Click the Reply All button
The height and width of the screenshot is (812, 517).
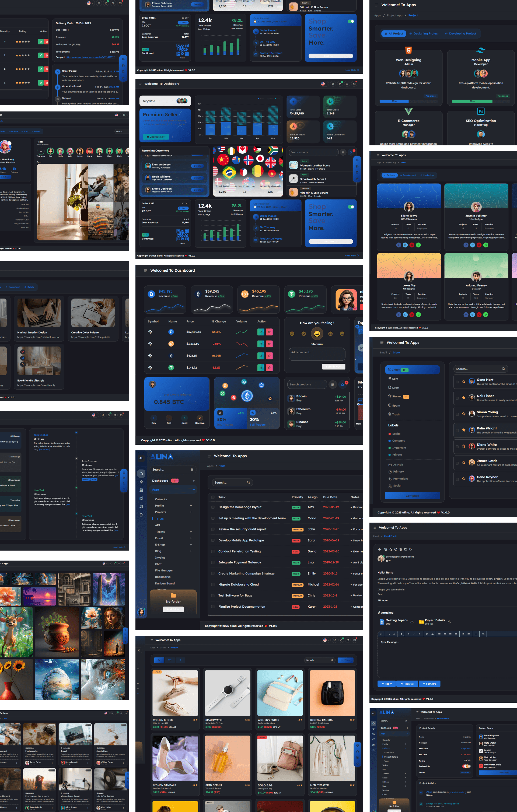point(407,684)
